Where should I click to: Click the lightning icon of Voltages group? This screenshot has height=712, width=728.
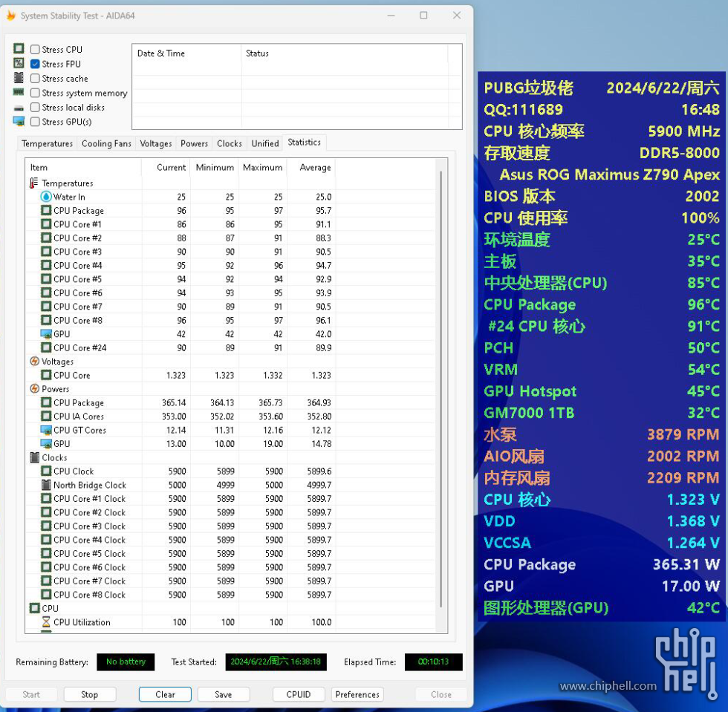(x=34, y=361)
